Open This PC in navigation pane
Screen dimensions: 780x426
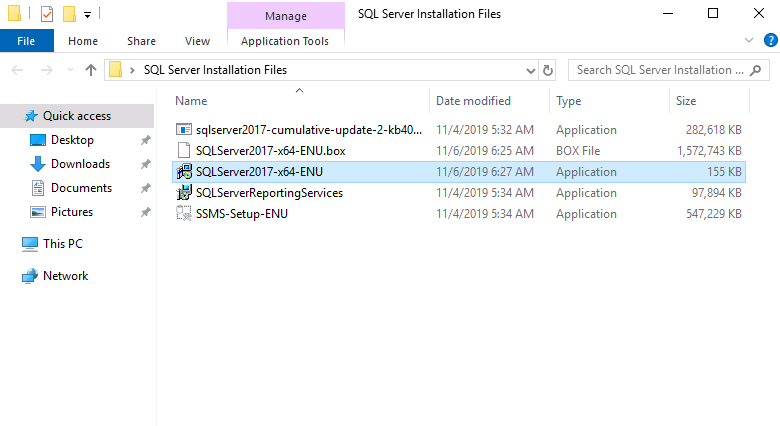point(62,244)
